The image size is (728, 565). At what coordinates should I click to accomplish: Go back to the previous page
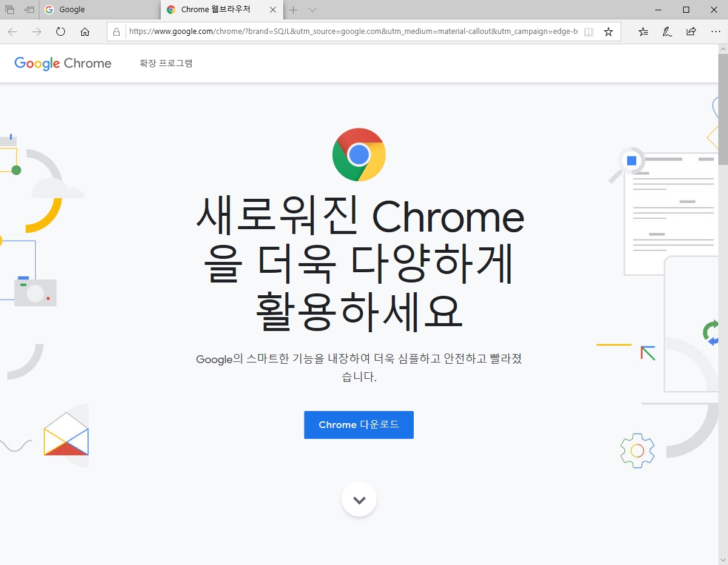(12, 32)
